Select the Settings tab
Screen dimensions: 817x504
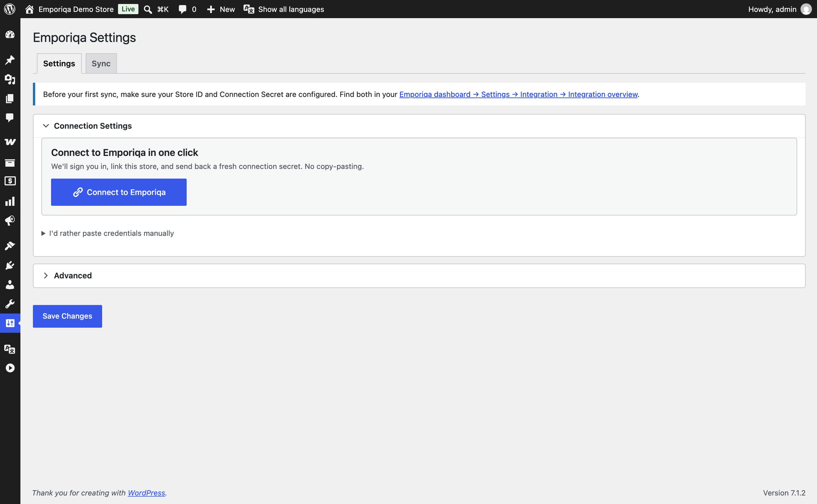(59, 63)
